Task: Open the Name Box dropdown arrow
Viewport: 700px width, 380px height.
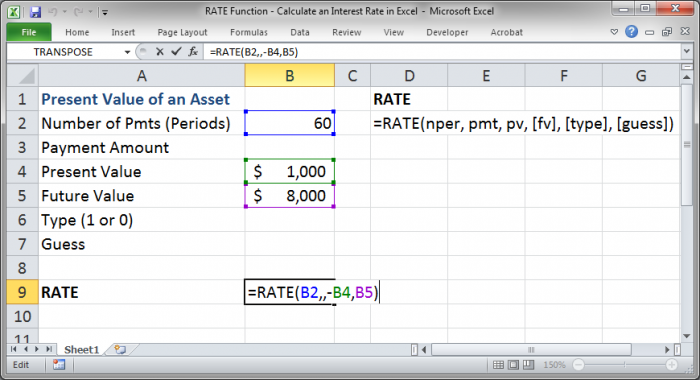Action: click(127, 52)
